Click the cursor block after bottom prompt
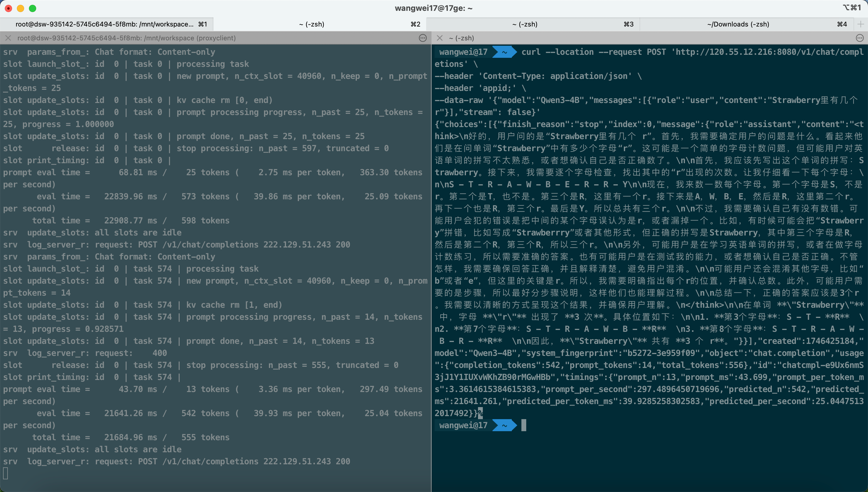This screenshot has width=868, height=492. coord(524,425)
